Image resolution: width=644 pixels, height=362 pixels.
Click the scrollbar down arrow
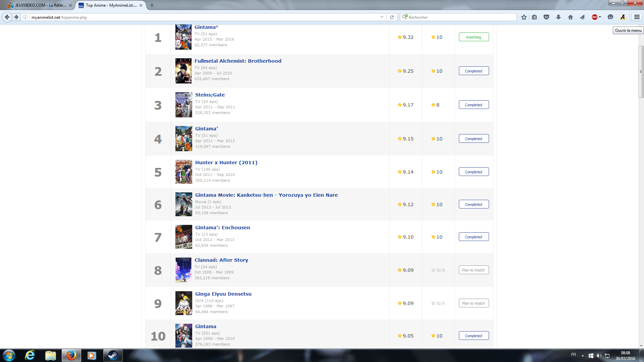pos(641,346)
